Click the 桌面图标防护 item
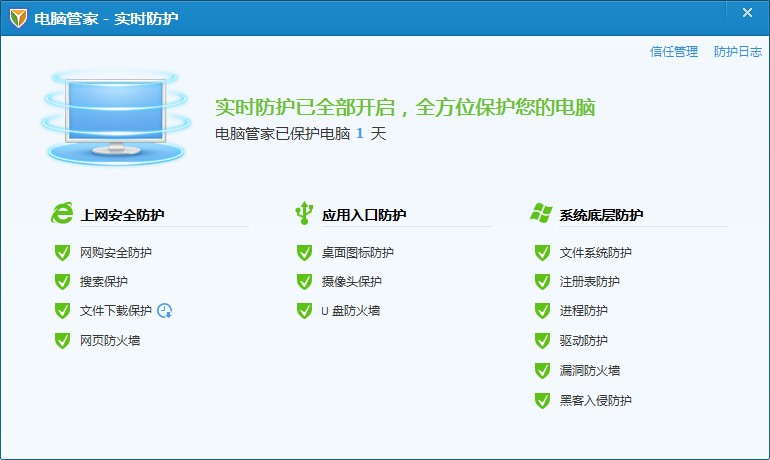The height and width of the screenshot is (460, 770). (357, 253)
